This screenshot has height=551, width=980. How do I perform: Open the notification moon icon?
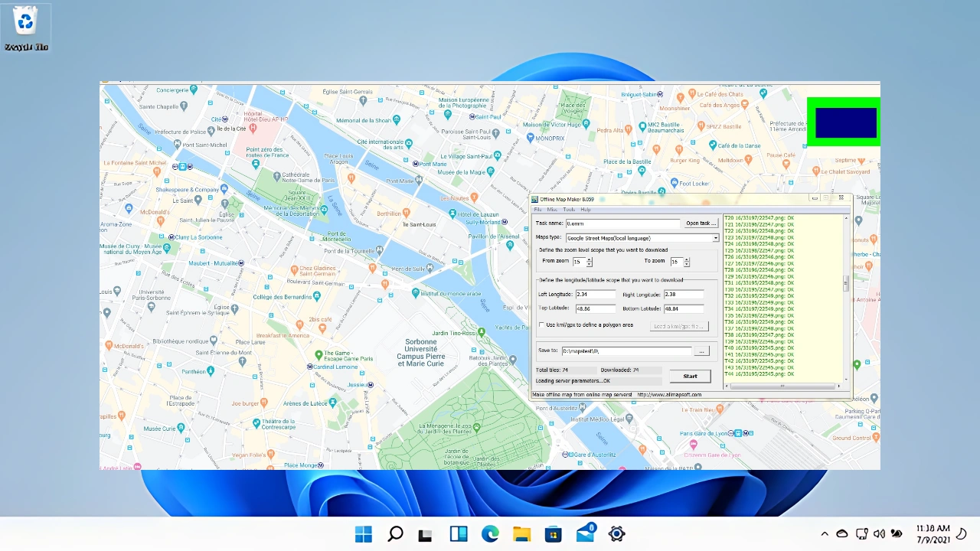coord(963,533)
